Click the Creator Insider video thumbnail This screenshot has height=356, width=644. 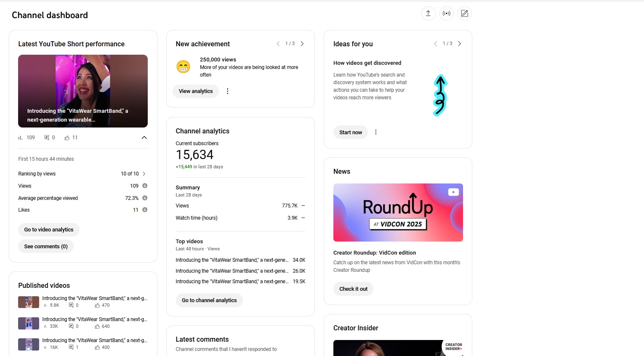pos(398,348)
